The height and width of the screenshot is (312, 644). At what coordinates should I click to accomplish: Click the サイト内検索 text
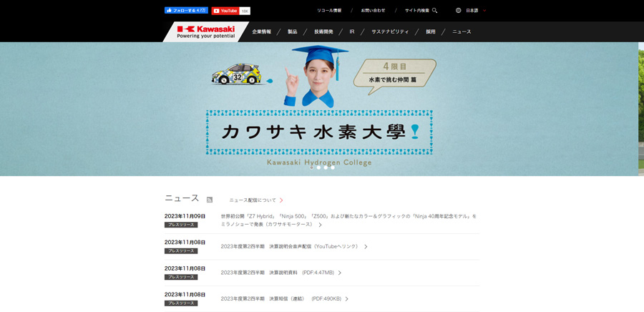(417, 11)
